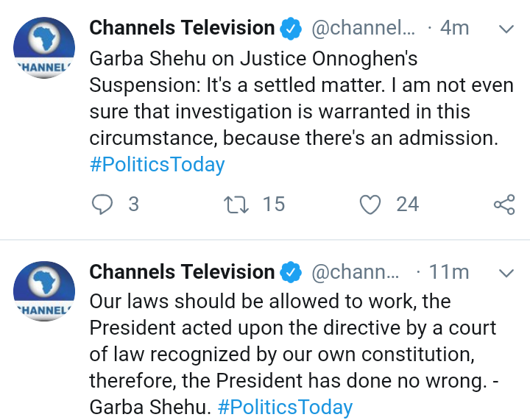Click the verified badge on the 11m tweet
530x420 pixels.
(x=291, y=273)
